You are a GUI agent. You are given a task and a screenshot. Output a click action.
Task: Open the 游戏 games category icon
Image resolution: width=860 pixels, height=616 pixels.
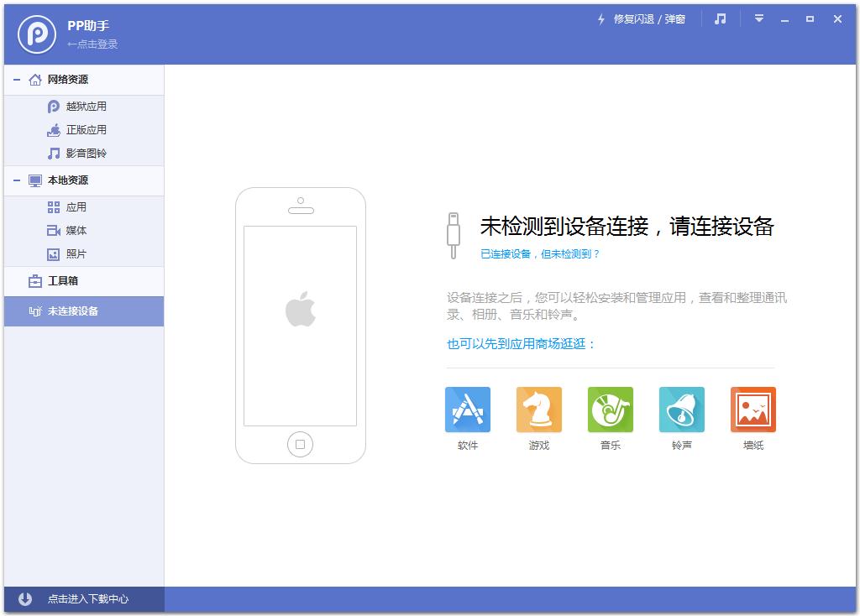pos(539,410)
